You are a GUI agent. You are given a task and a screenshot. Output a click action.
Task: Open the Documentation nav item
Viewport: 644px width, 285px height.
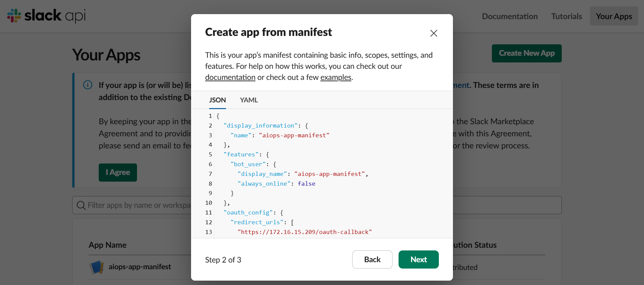[510, 16]
